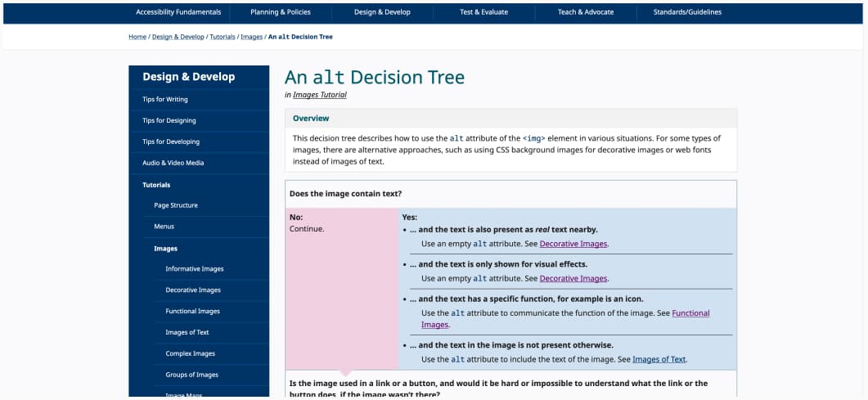This screenshot has height=400, width=868.
Task: Click the Images breadcrumb link
Action: pyautogui.click(x=251, y=37)
